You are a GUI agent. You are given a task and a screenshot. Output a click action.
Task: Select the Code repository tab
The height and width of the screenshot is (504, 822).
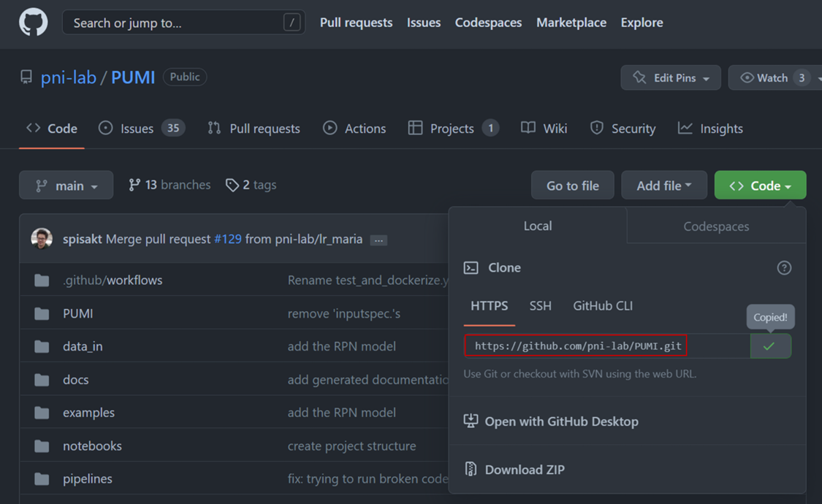(52, 129)
